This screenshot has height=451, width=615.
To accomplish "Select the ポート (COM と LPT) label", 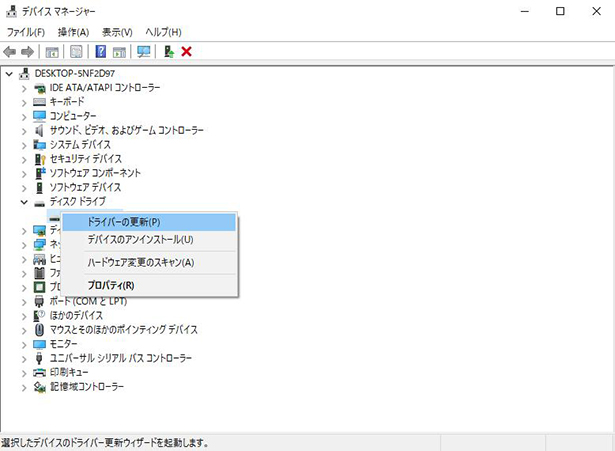I will point(88,301).
